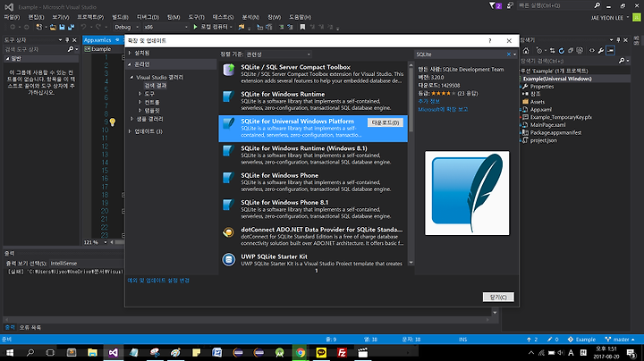This screenshot has width=644, height=361.
Task: Open the IntelliSense output source dropdown
Action: pos(86,264)
